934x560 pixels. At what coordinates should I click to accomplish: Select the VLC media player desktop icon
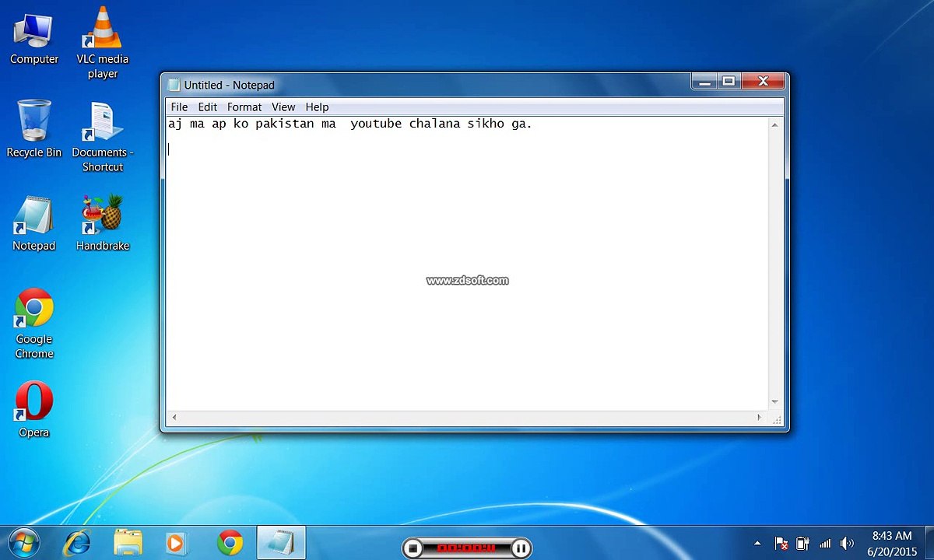102,43
